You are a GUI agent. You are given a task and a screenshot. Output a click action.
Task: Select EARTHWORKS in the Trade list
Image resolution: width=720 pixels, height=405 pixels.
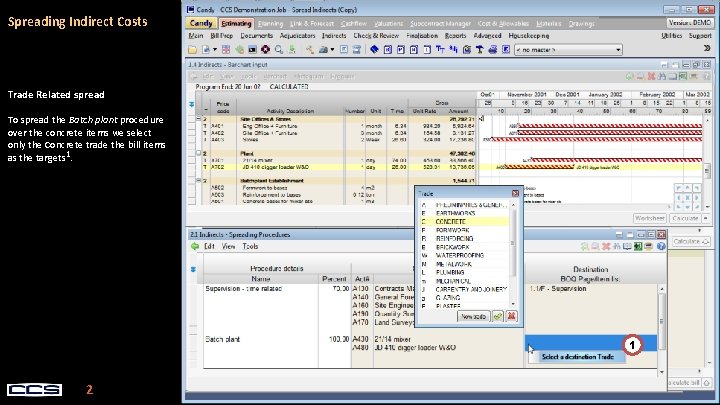click(465, 214)
